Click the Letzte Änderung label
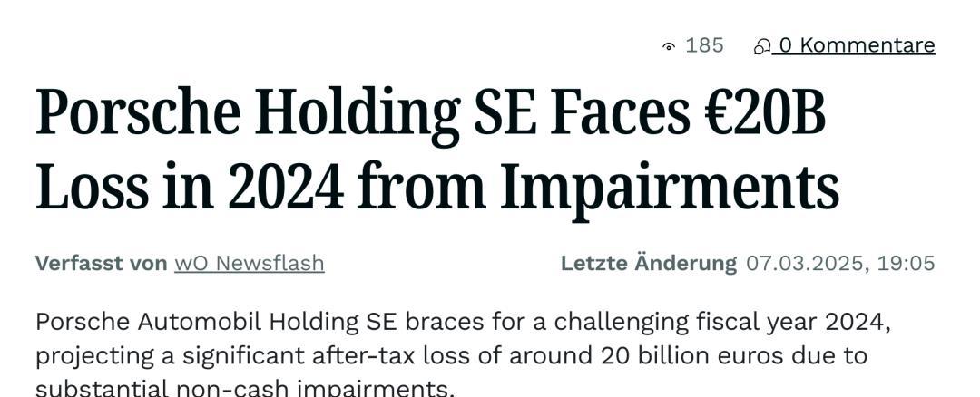 [649, 263]
